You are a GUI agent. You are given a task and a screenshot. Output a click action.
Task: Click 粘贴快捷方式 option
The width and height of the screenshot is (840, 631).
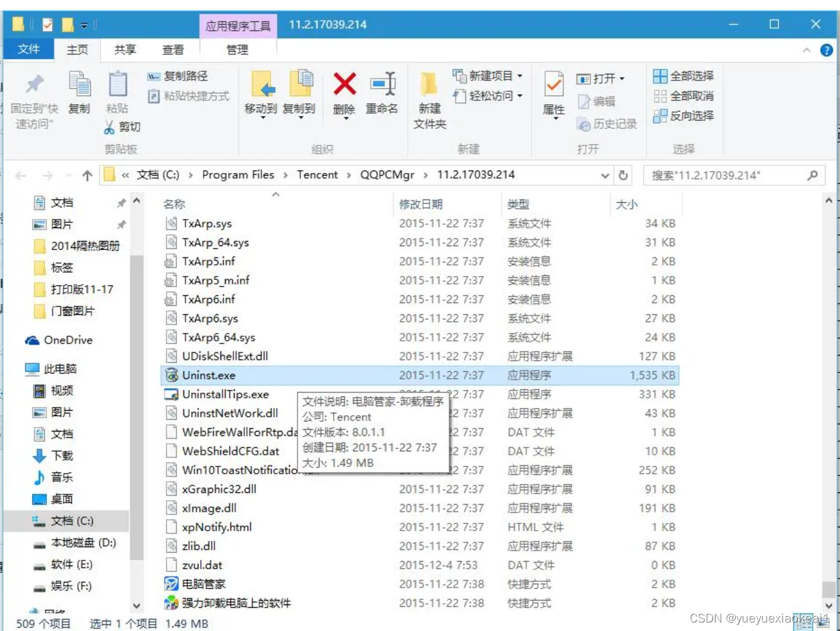click(x=189, y=96)
